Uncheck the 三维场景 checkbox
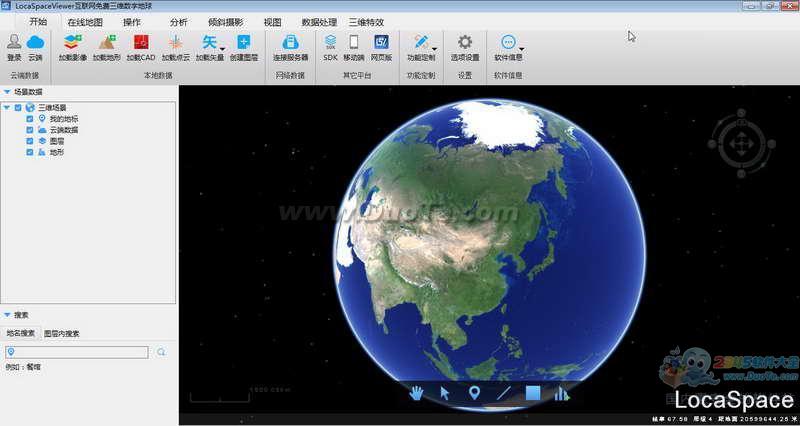This screenshot has width=800, height=426. [x=18, y=108]
